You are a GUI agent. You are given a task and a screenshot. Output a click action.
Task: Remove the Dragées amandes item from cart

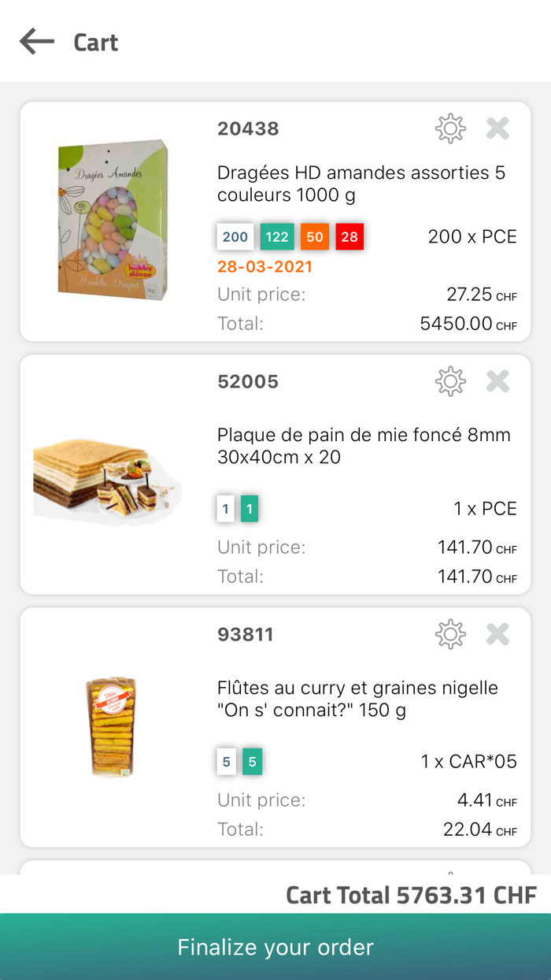tap(497, 128)
